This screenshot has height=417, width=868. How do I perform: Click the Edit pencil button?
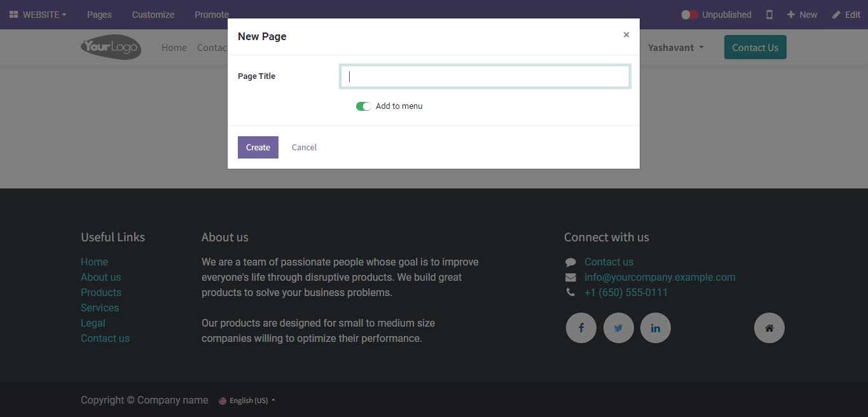846,15
